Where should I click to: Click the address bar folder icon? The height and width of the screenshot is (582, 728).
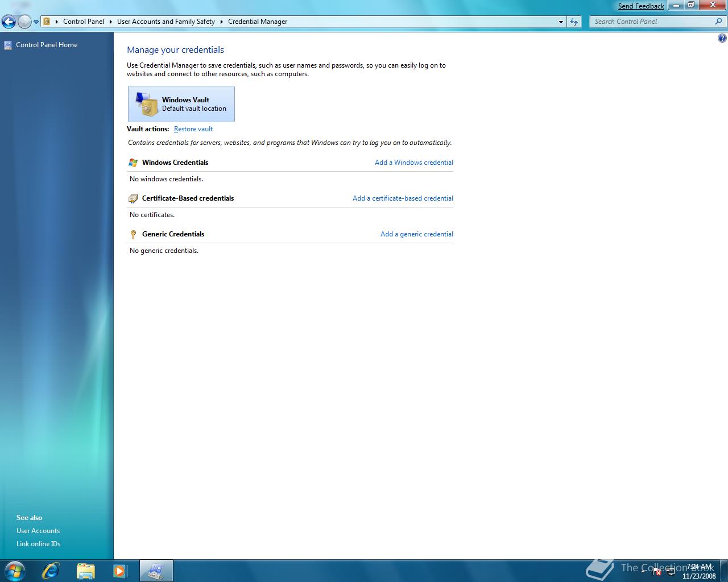[x=47, y=22]
